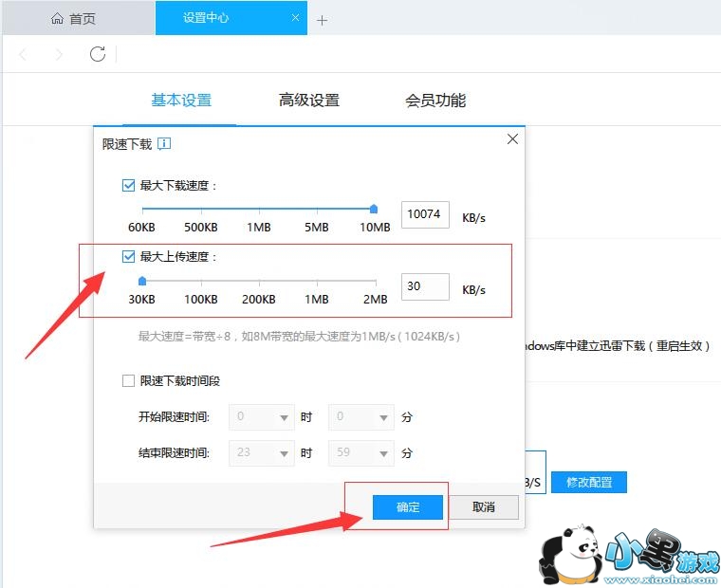Close the 限速下载 dialog with X

tap(512, 138)
